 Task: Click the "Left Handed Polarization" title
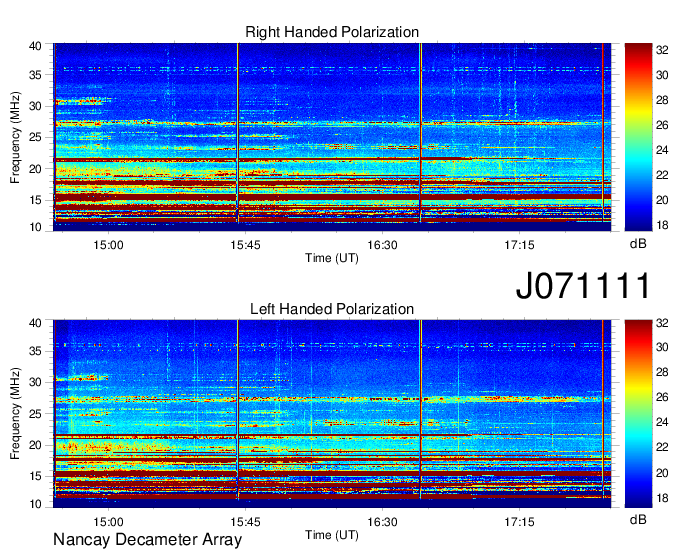tap(332, 309)
